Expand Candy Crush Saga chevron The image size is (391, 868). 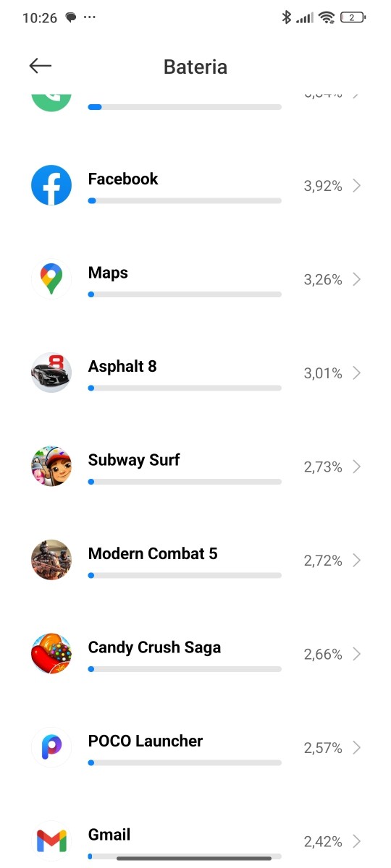tap(356, 654)
